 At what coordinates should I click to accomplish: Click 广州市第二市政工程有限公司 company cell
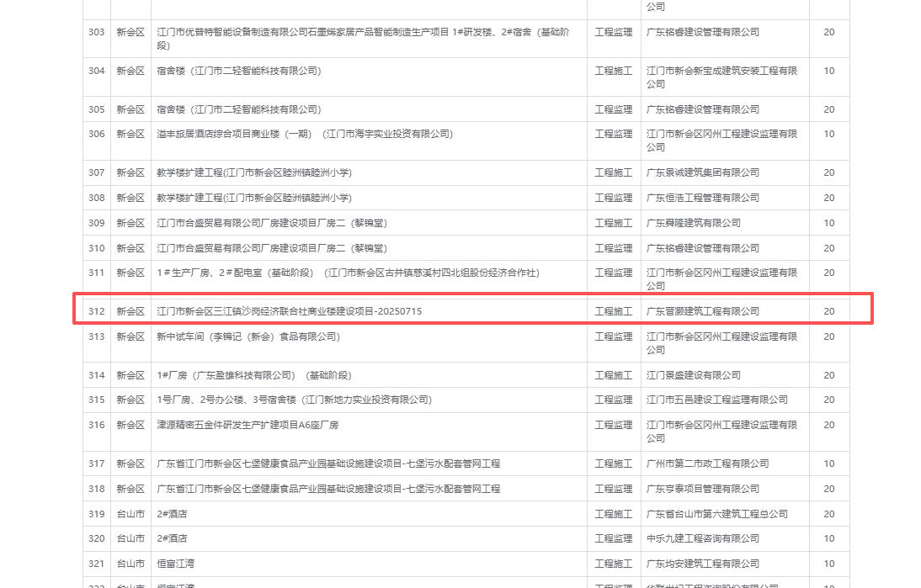click(707, 464)
